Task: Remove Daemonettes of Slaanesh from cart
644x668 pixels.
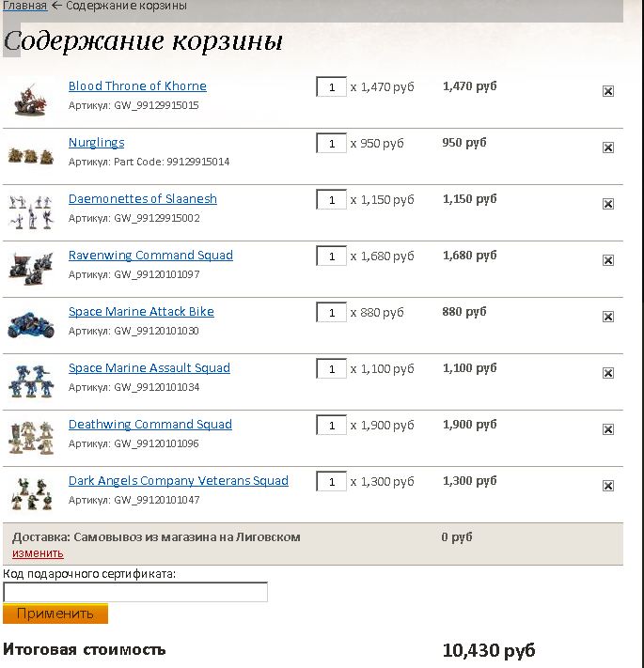Action: click(607, 204)
